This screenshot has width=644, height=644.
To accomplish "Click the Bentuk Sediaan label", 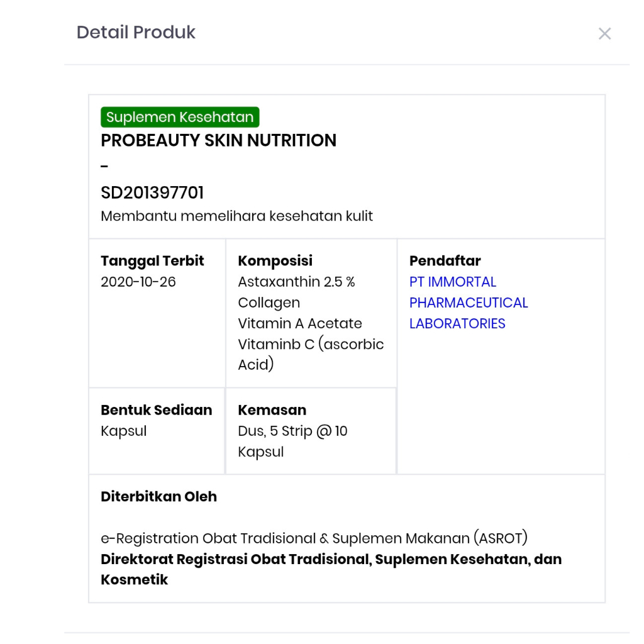I will (156, 410).
